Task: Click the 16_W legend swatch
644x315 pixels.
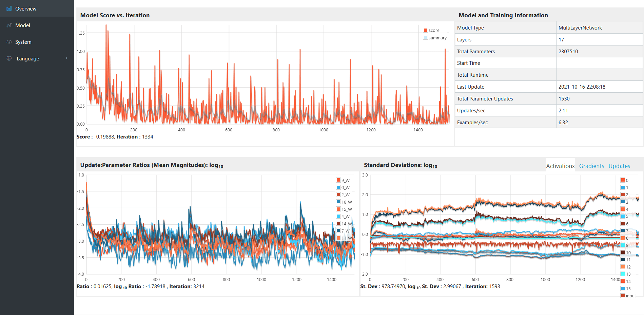Action: [x=338, y=202]
